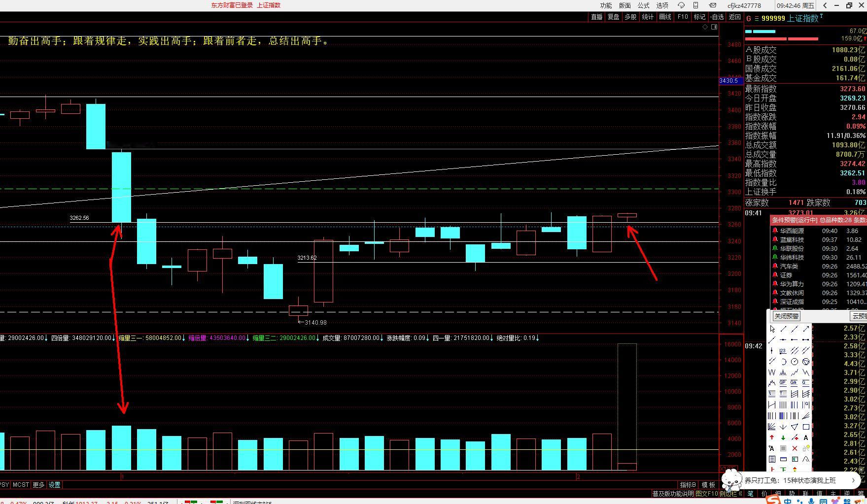The image size is (867, 504).
Task: Click the 成交量 volume indicator label
Action: [x=352, y=338]
